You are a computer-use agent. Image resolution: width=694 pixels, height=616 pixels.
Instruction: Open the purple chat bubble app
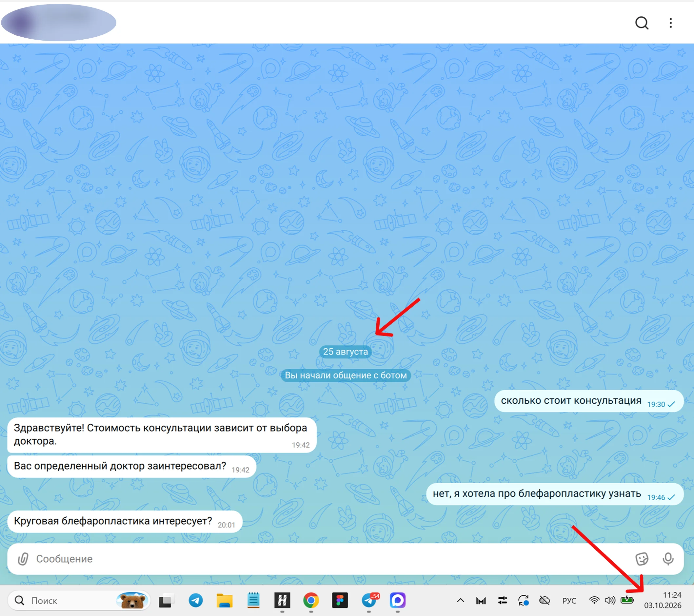click(398, 601)
